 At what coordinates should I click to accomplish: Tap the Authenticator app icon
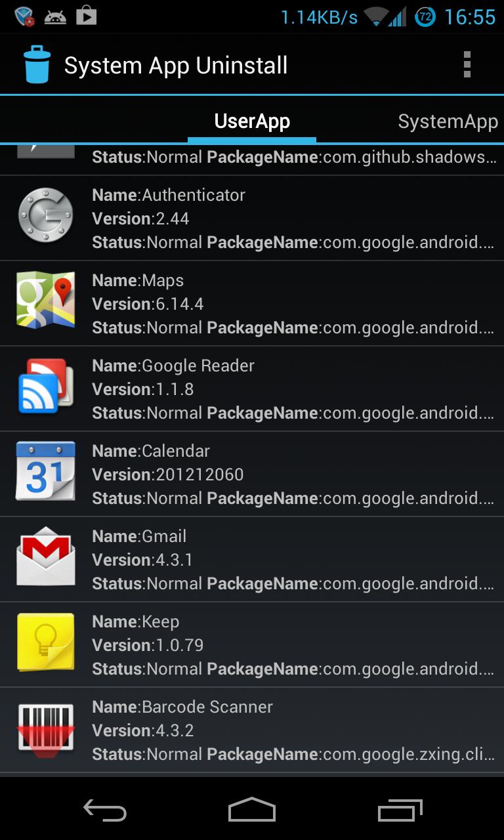pyautogui.click(x=45, y=218)
